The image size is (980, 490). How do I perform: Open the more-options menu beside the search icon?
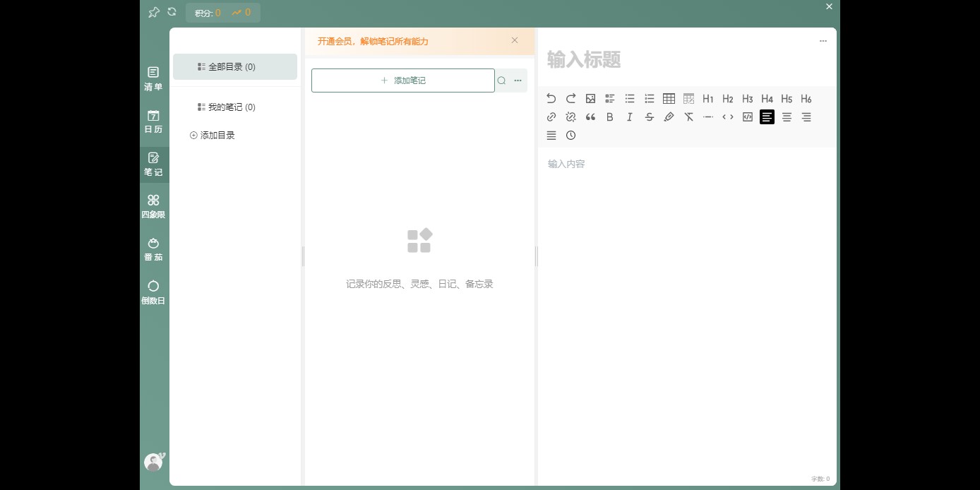[x=518, y=80]
